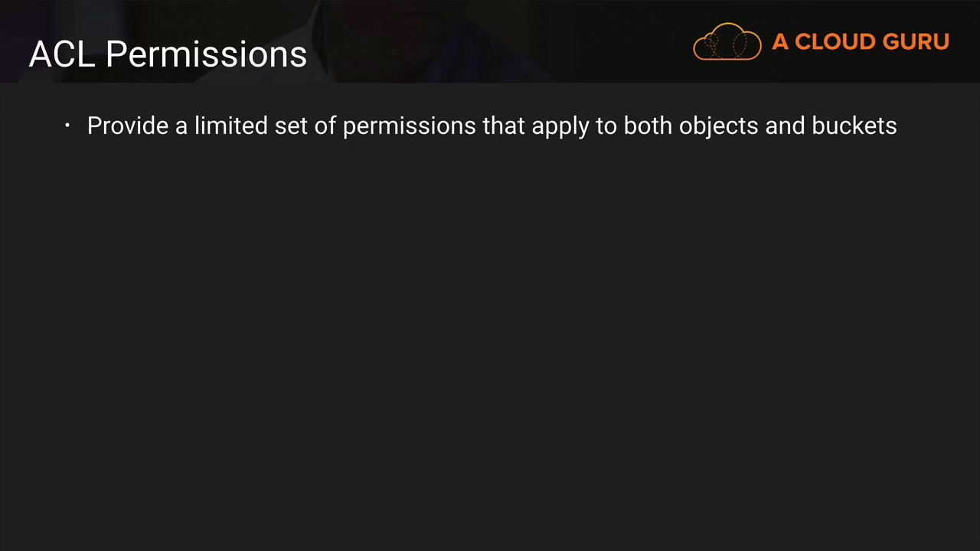Click the "ACL Permissions" slide title
This screenshot has width=980, height=551.
(168, 54)
